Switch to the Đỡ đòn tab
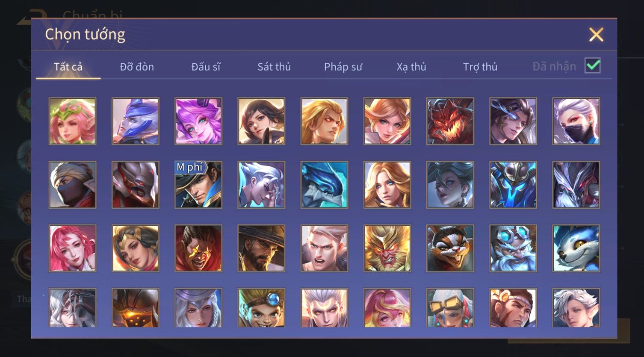Viewport: 644px width, 357px height. pyautogui.click(x=137, y=67)
